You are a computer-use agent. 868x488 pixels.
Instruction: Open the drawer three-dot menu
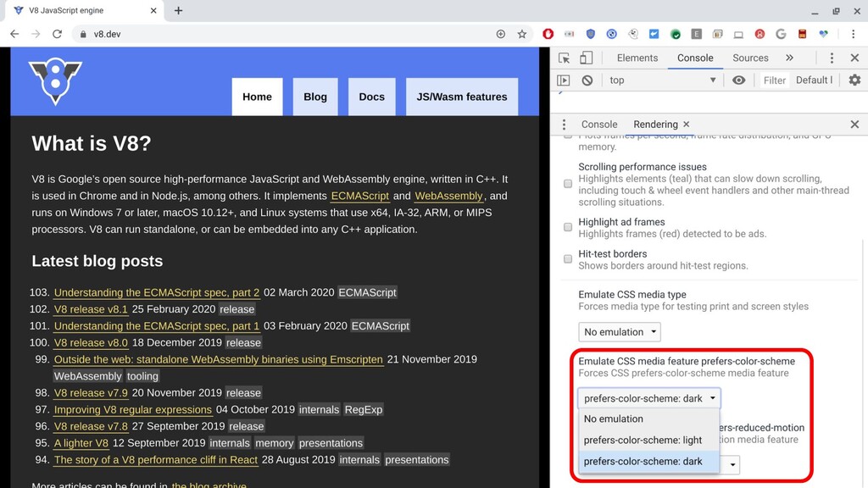click(x=564, y=125)
